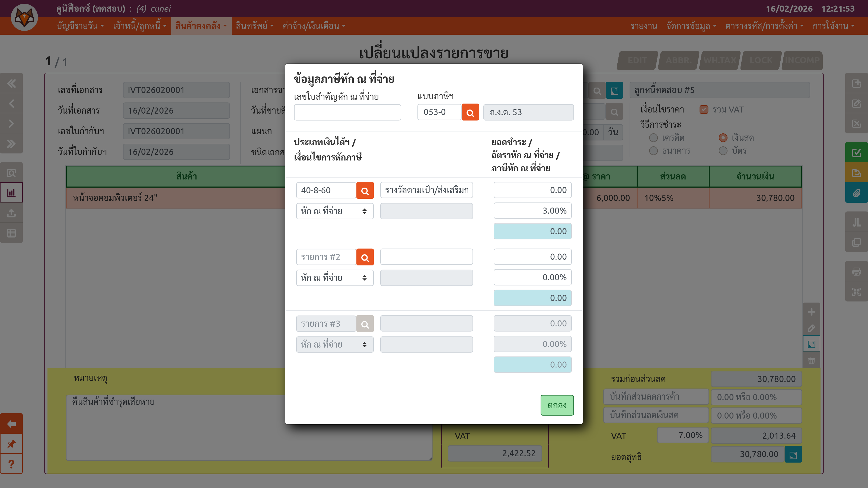Click the fox logo at top left
868x488 pixels.
(24, 17)
